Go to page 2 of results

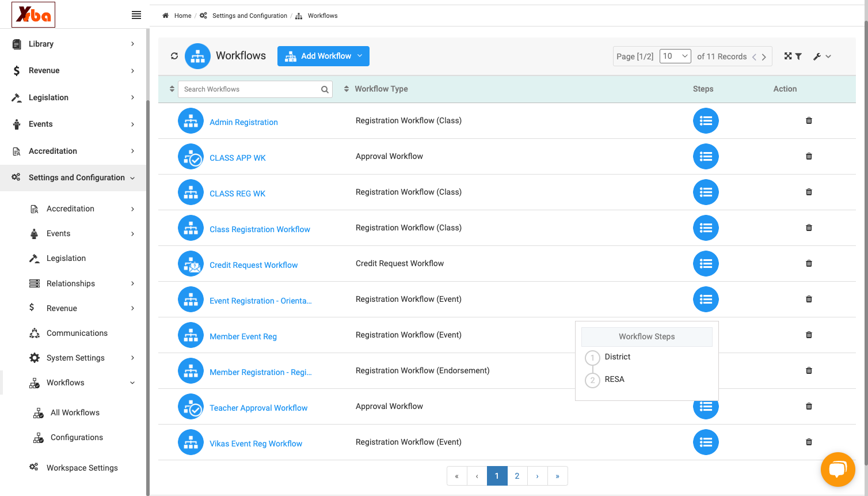point(517,476)
